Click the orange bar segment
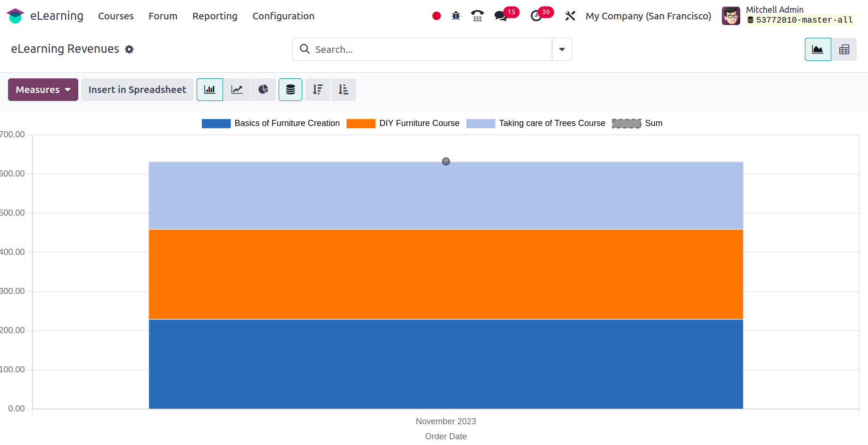Image resolution: width=868 pixels, height=445 pixels. click(x=446, y=275)
